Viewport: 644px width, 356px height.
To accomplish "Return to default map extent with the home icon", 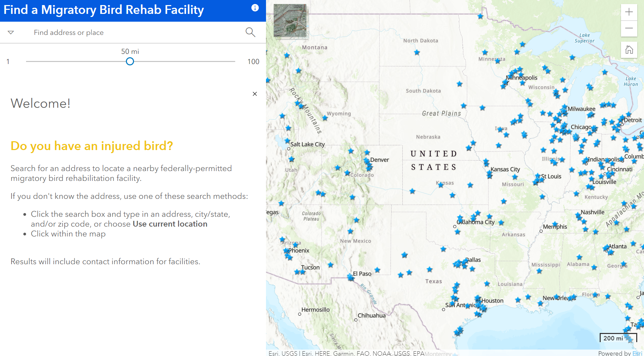I will [629, 50].
